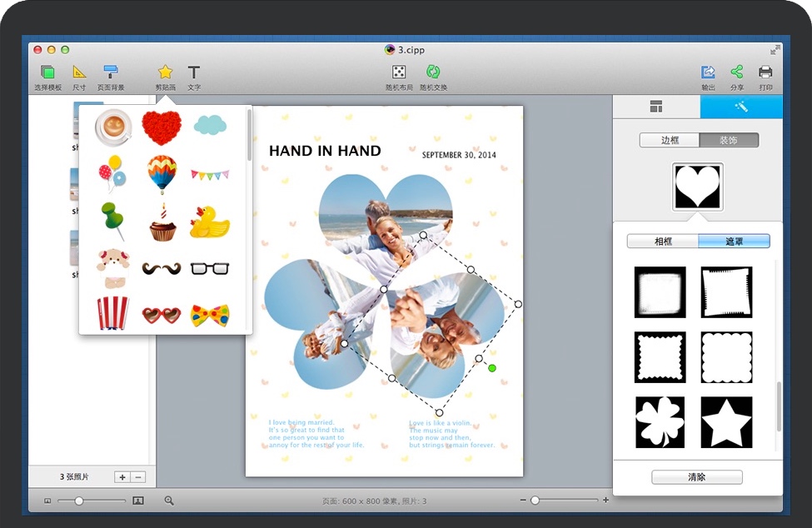Screen dimensions: 812x528
Task: Click the random layout dice icon
Action: point(399,72)
